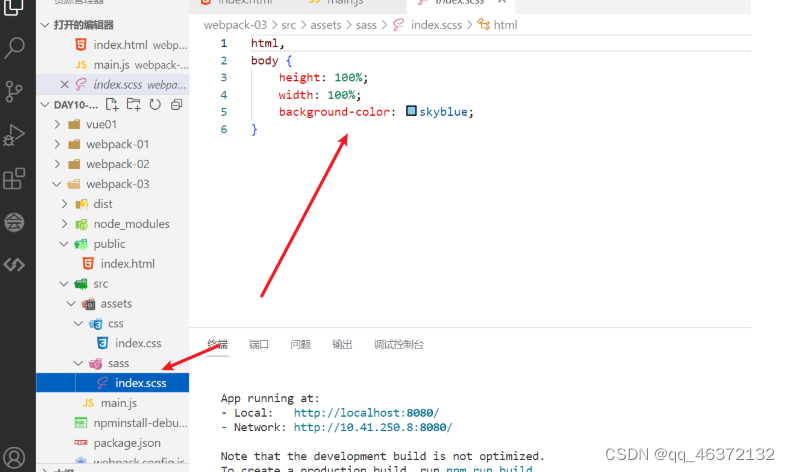Refresh the explorer file tree
This screenshot has height=472, width=790.
point(155,105)
